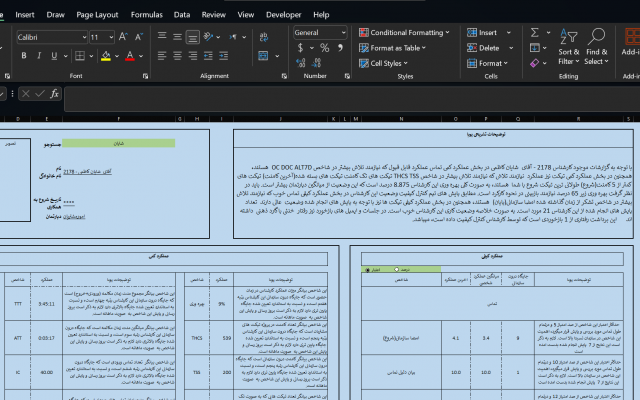Click into the formula bar input
The image size is (640, 400).
pos(352,98)
